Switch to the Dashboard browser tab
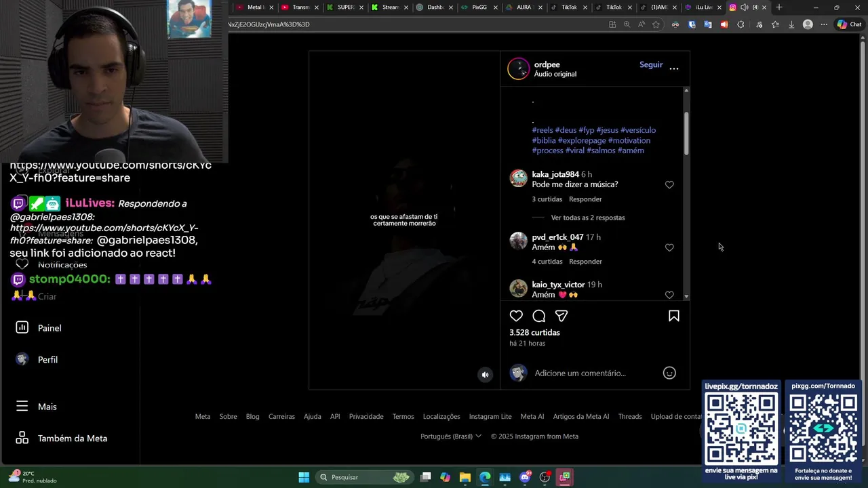This screenshot has height=488, width=868. 435,7
